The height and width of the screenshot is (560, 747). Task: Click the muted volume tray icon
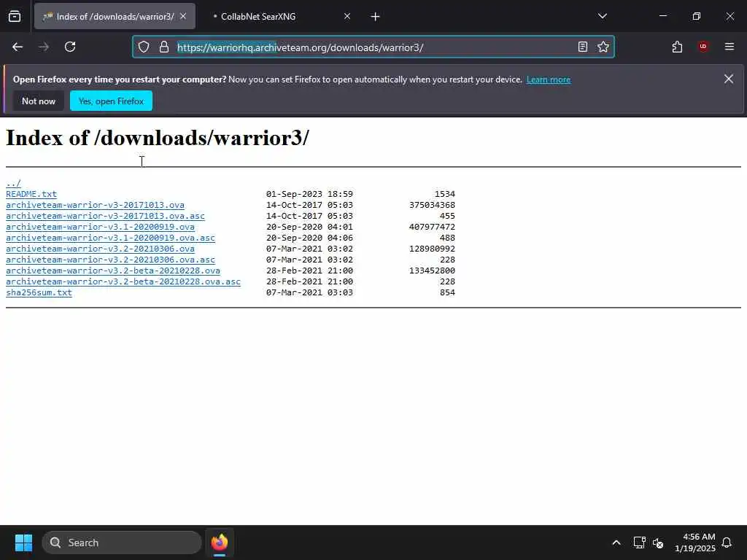click(x=658, y=542)
